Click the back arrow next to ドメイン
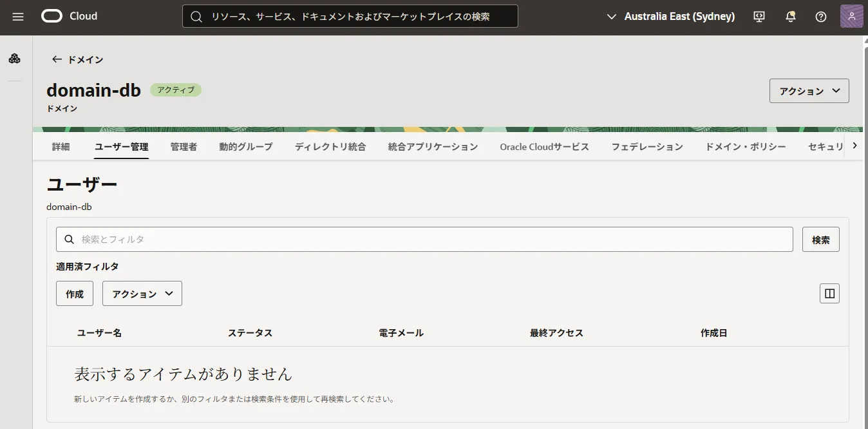Screen dimensions: 868x429 57,59
